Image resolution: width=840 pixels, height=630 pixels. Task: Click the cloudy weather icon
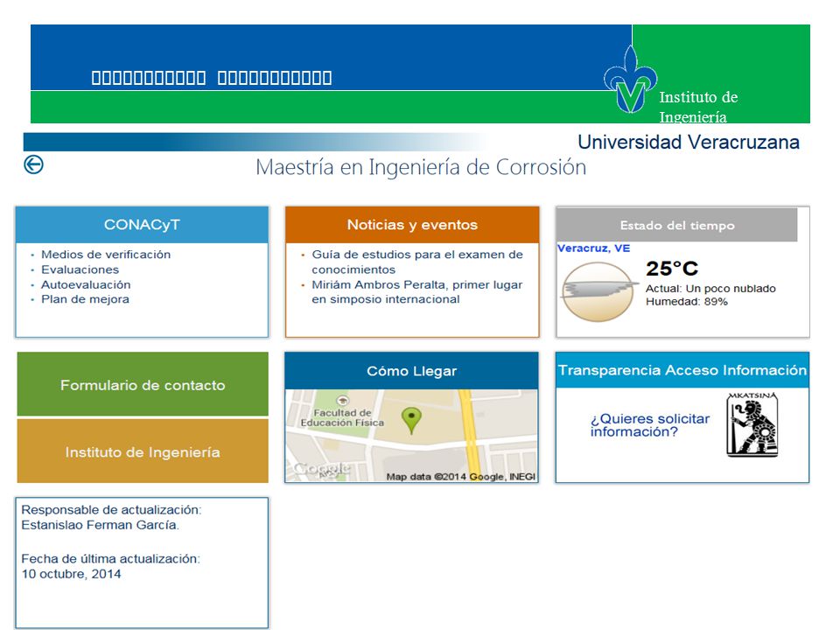598,291
